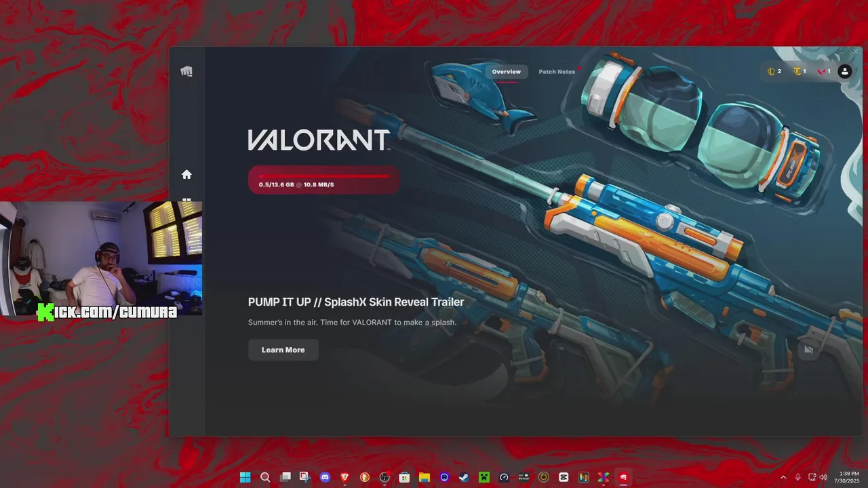Open File Explorer from the taskbar

point(425,477)
